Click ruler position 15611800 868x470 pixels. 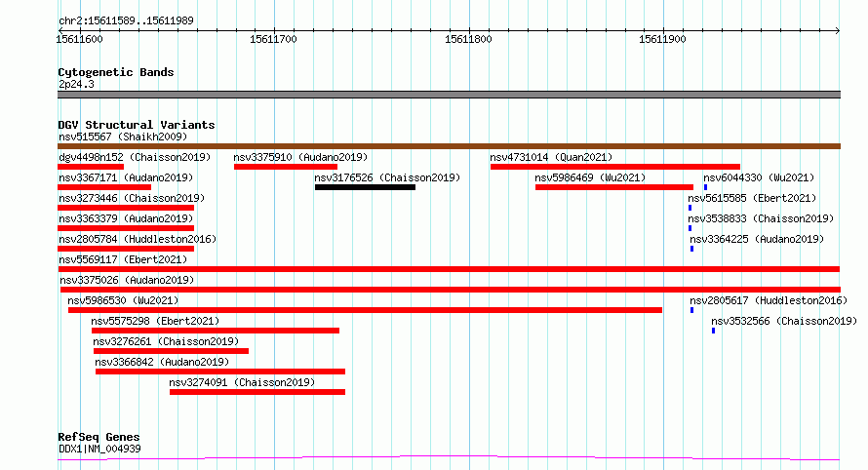click(468, 39)
